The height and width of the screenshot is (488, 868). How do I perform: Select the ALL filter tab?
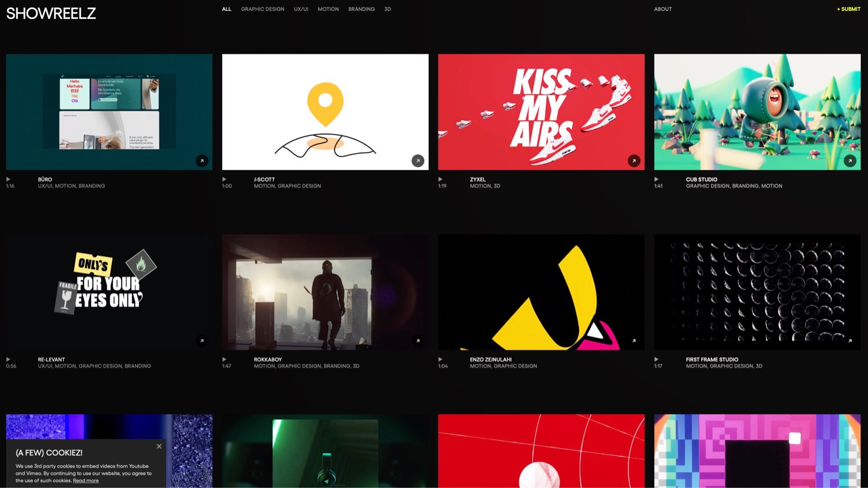click(227, 9)
